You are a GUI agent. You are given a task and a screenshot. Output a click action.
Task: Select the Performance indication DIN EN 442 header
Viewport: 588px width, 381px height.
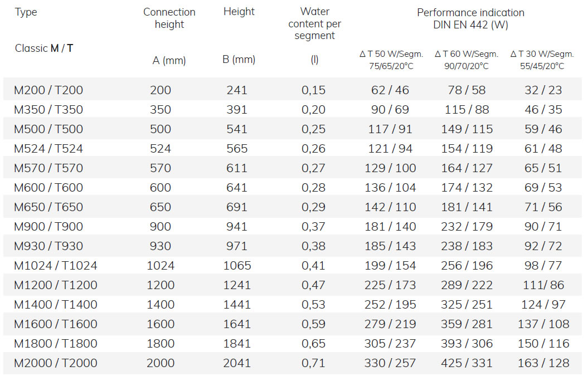pyautogui.click(x=470, y=19)
